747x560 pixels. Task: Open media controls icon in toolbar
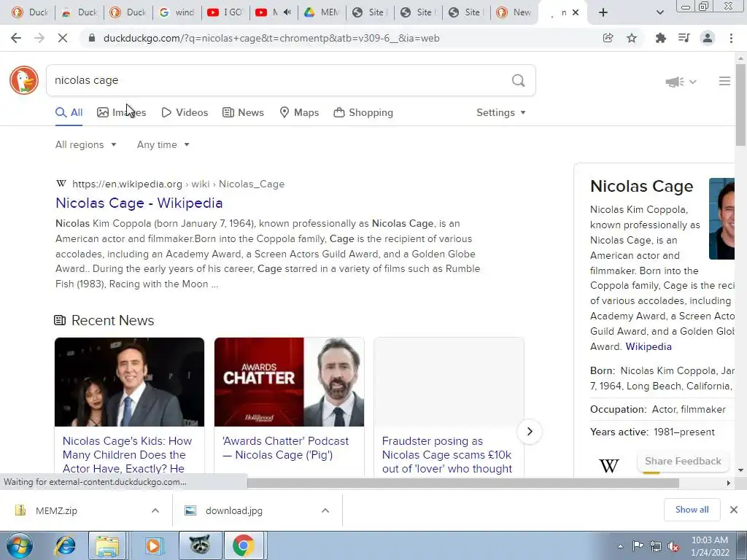tap(684, 38)
